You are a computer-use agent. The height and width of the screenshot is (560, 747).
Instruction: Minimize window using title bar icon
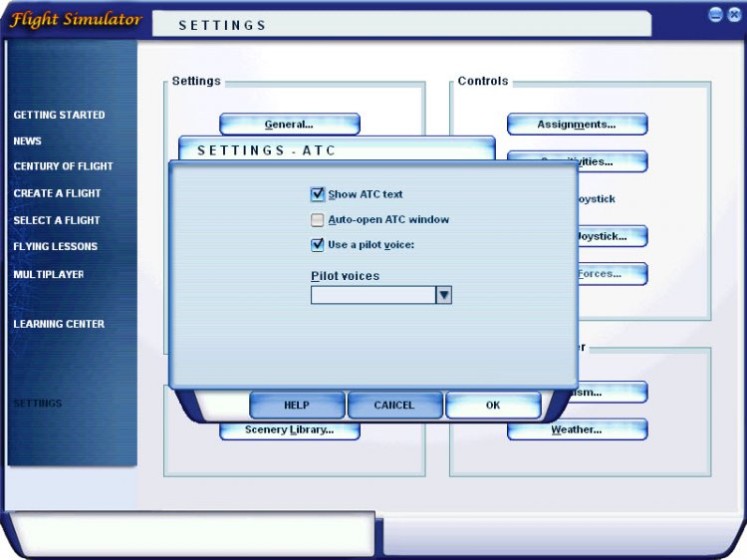[715, 15]
